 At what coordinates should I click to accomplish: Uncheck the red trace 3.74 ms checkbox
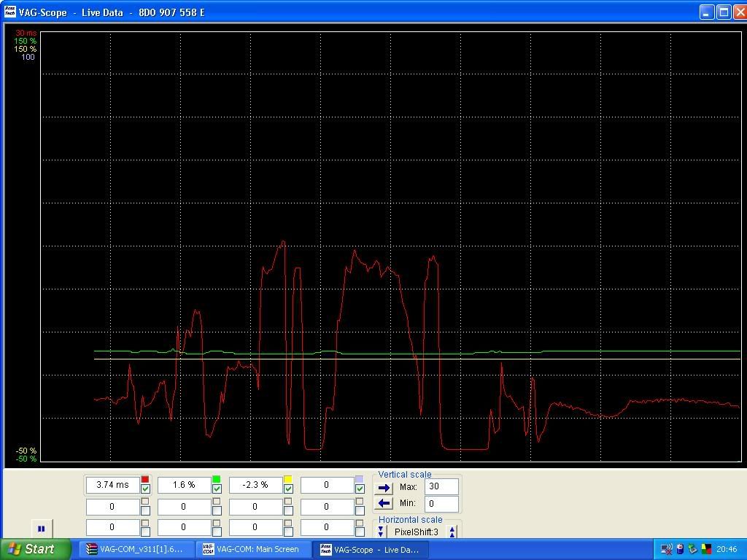(x=145, y=489)
